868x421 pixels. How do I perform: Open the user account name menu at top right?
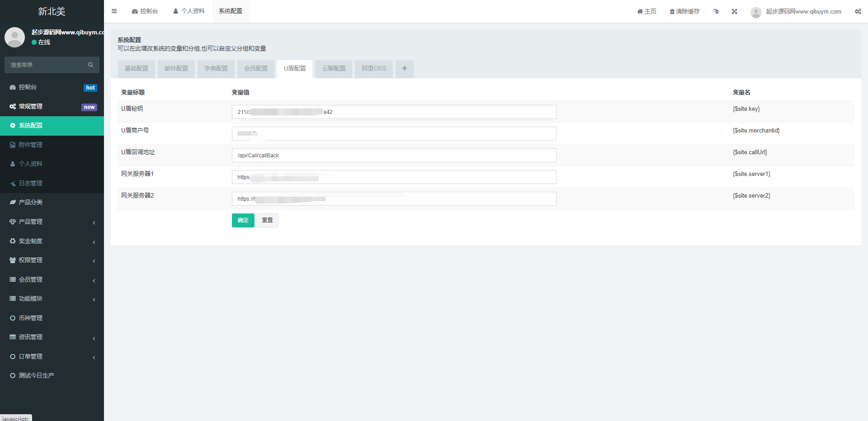[804, 11]
